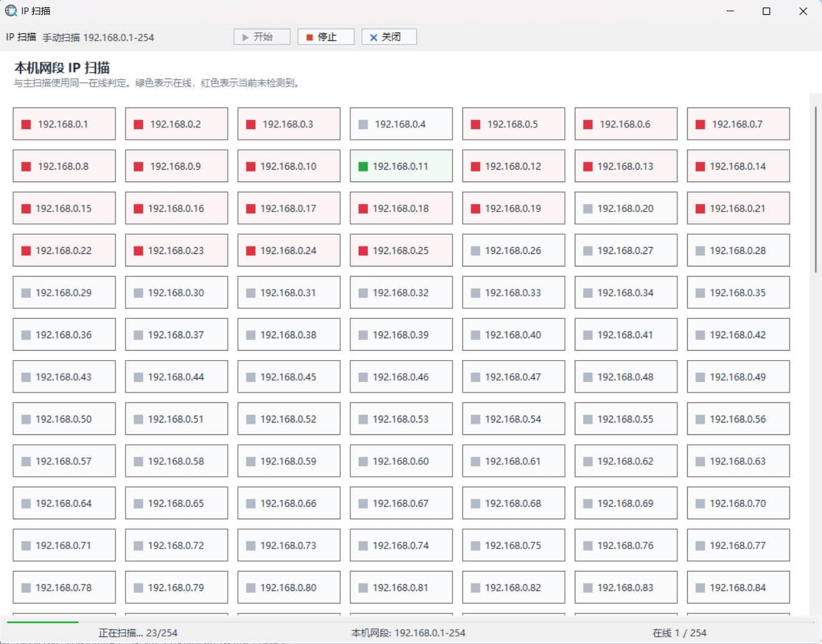
Task: Click the red status square of 192.168.0.25
Action: coord(363,251)
